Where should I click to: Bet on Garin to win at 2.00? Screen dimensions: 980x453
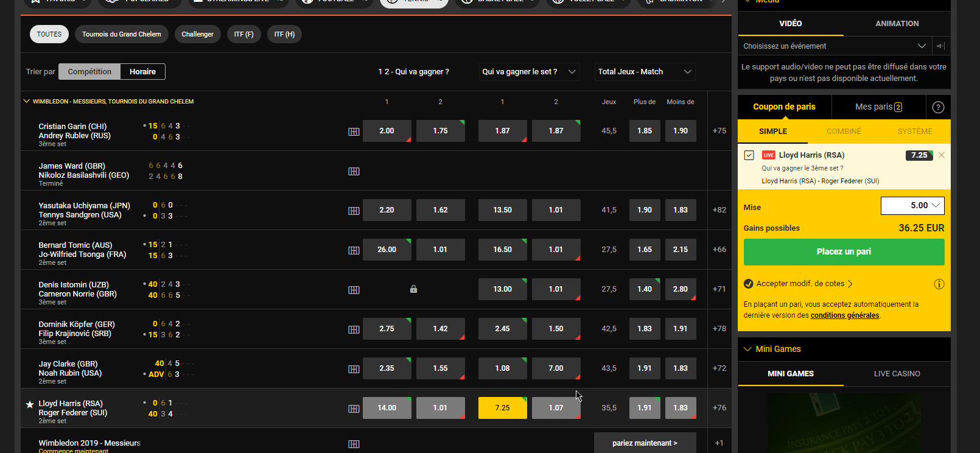387,131
